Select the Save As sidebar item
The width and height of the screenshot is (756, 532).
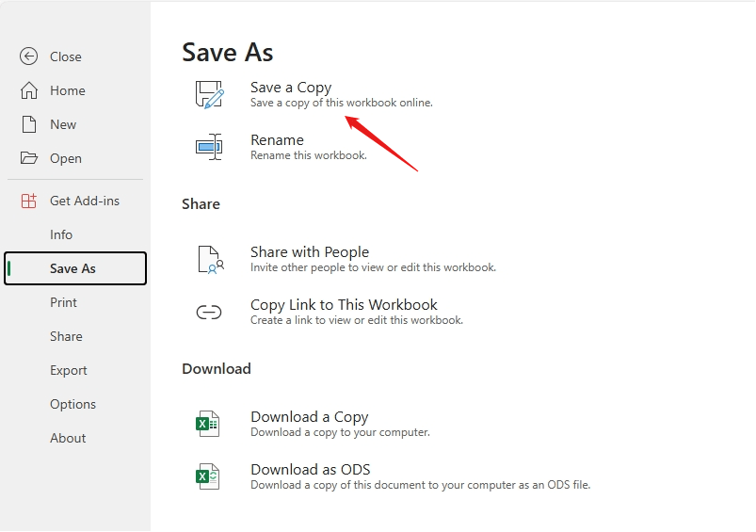pos(75,268)
